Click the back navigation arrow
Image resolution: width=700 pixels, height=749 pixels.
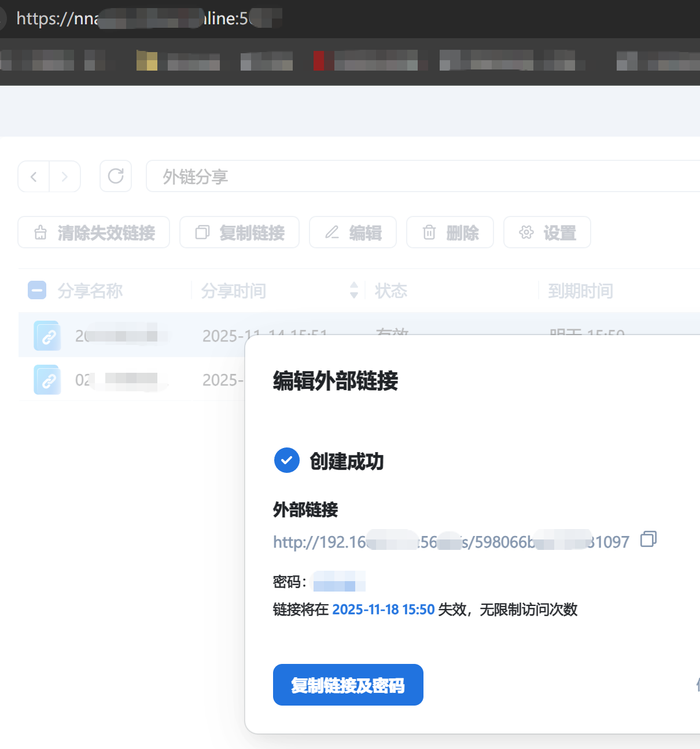point(34,177)
